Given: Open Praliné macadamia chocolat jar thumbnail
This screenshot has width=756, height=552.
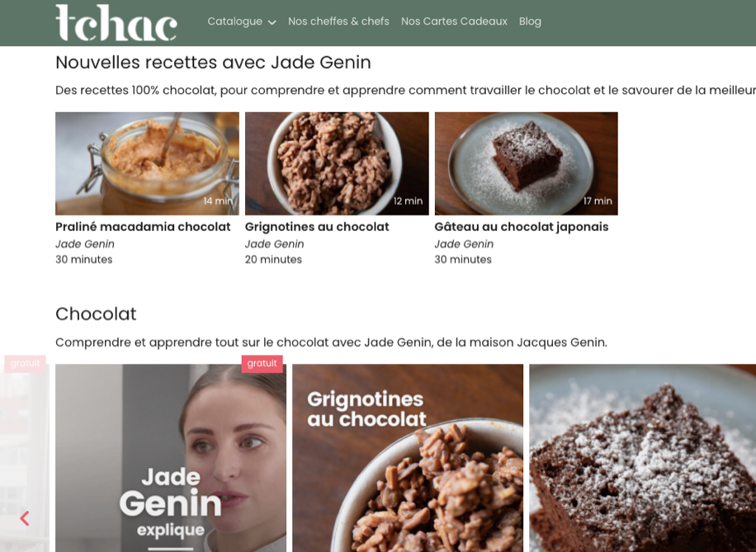Looking at the screenshot, I should click(147, 163).
